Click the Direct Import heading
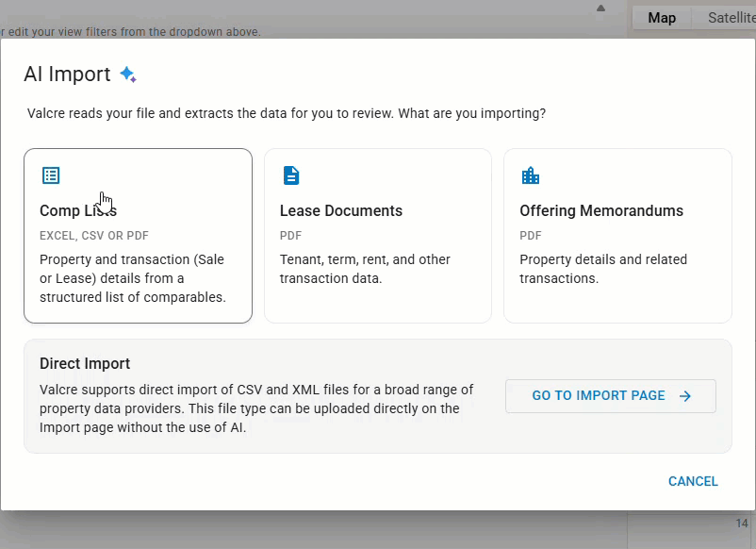 click(85, 363)
